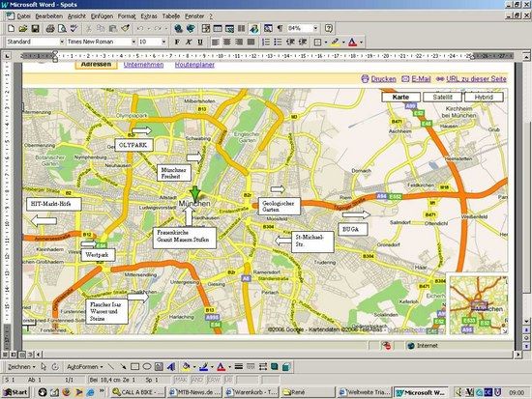Screen dimensions: 532x399
Task: Open Word Help question mark icon
Action: pyautogui.click(x=329, y=28)
